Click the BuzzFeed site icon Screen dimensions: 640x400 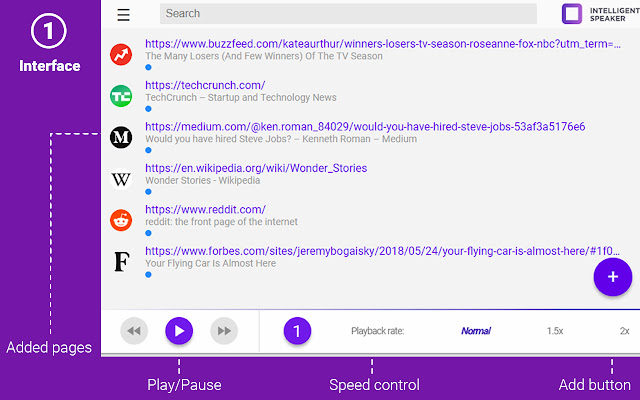point(121,54)
